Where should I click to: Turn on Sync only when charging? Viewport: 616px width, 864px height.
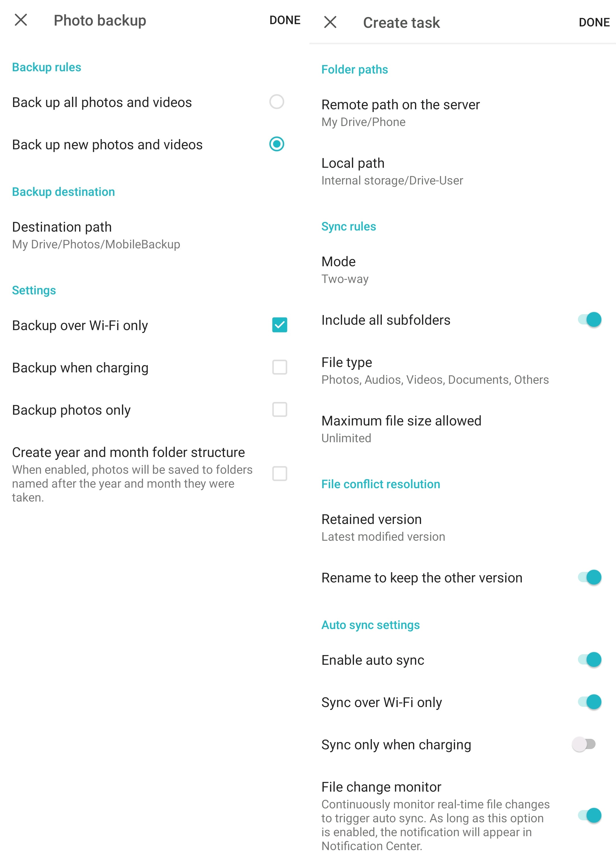(584, 744)
